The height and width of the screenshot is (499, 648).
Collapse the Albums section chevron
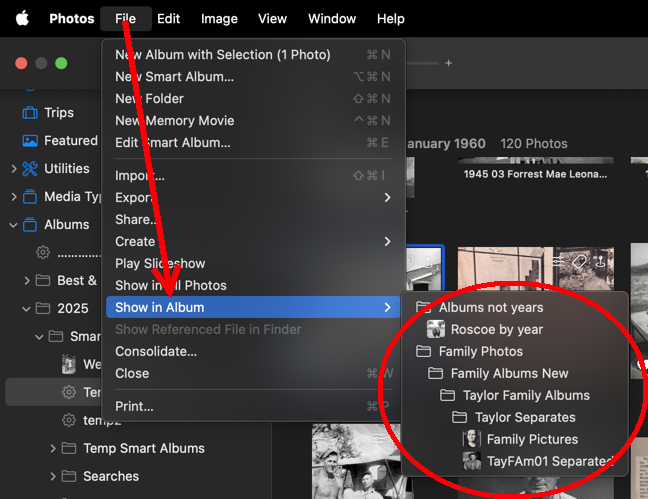point(13,225)
